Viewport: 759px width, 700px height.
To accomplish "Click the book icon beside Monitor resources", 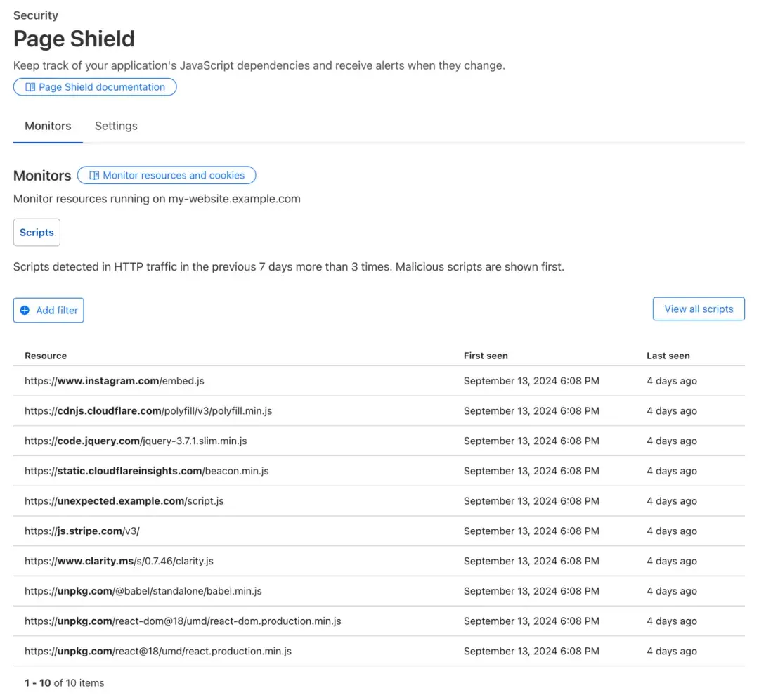I will click(x=94, y=176).
